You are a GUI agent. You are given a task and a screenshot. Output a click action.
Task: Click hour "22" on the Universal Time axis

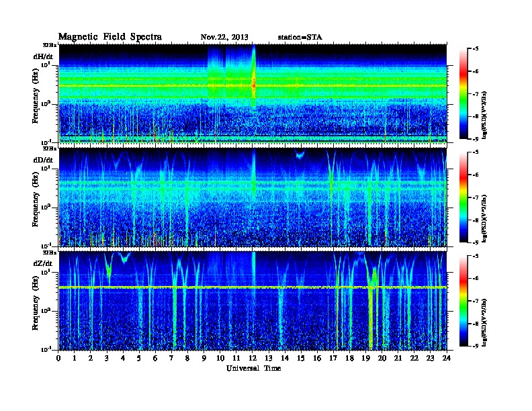coord(414,359)
